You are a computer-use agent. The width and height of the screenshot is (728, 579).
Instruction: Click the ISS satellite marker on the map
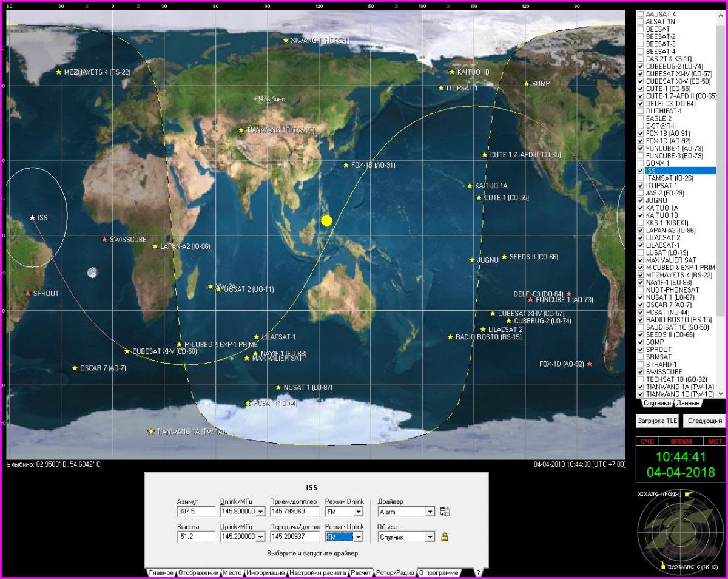pos(33,217)
